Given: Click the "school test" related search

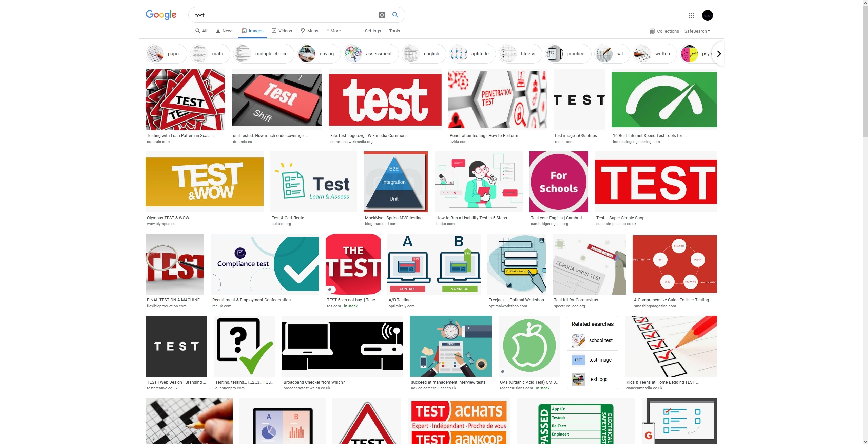Looking at the screenshot, I should pyautogui.click(x=593, y=340).
